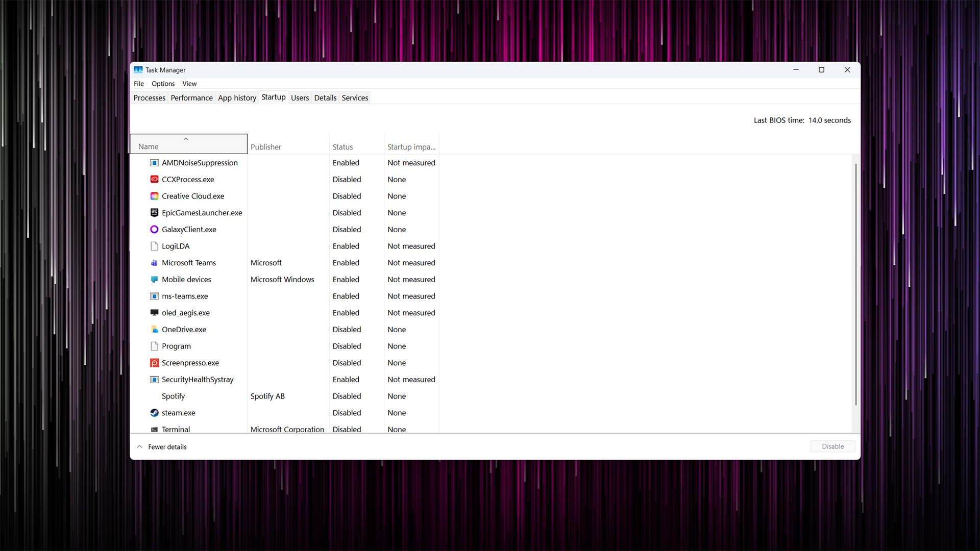Click the steam.exe Steam icon
980x551 pixels.
point(154,413)
